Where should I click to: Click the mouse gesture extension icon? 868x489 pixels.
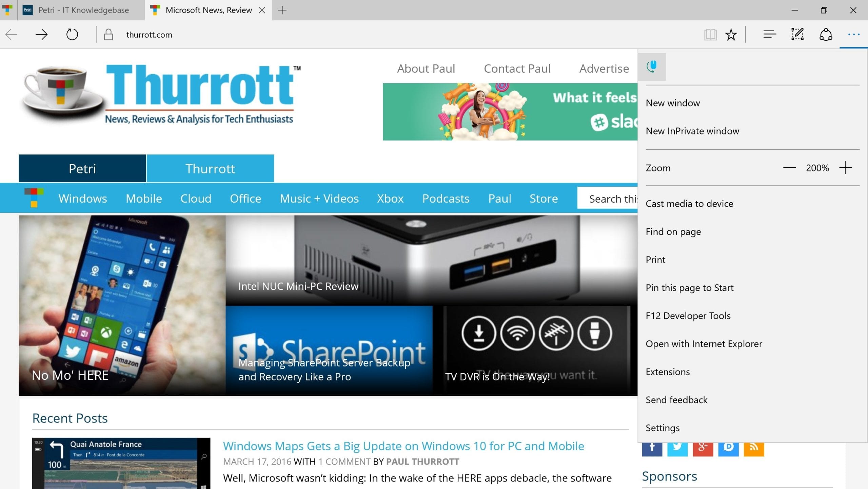tap(652, 67)
